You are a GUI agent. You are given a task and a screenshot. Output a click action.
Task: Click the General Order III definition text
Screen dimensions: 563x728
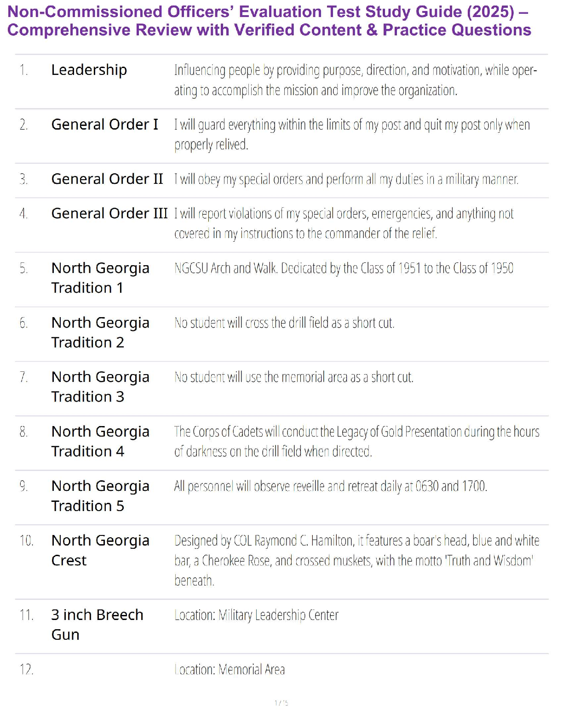tap(344, 223)
